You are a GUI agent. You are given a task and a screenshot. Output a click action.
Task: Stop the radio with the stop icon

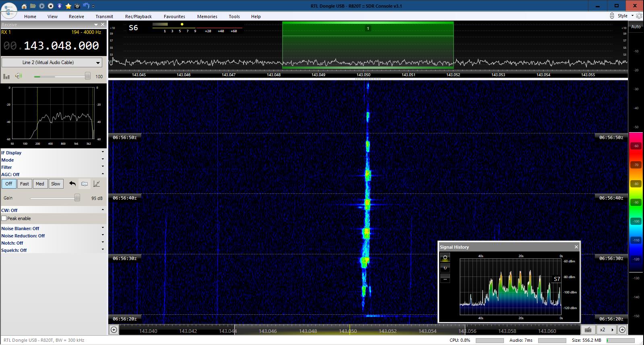pyautogui.click(x=51, y=6)
